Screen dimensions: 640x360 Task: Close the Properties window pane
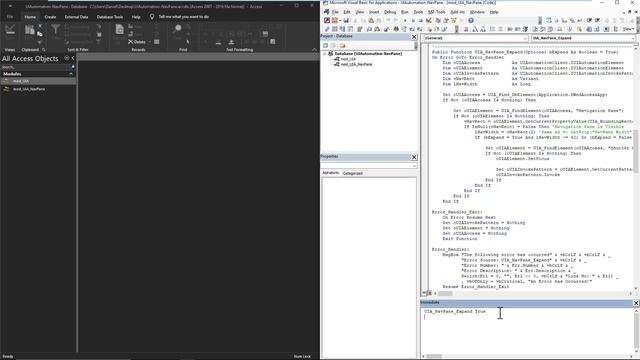click(x=414, y=157)
